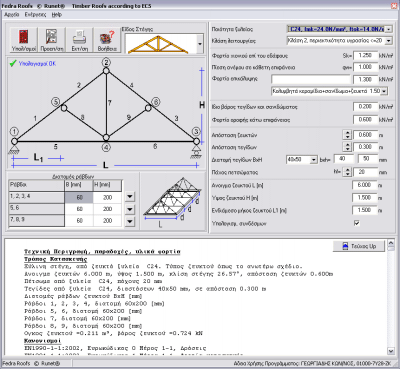Viewport: 400px width, 369px height.
Task: Open the Ενέργειες menu
Action: point(35,15)
